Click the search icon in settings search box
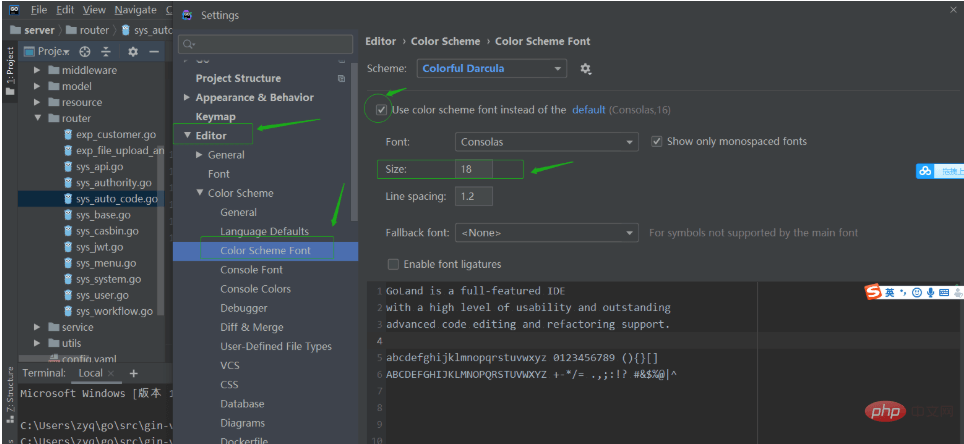This screenshot has width=964, height=444. pyautogui.click(x=189, y=44)
